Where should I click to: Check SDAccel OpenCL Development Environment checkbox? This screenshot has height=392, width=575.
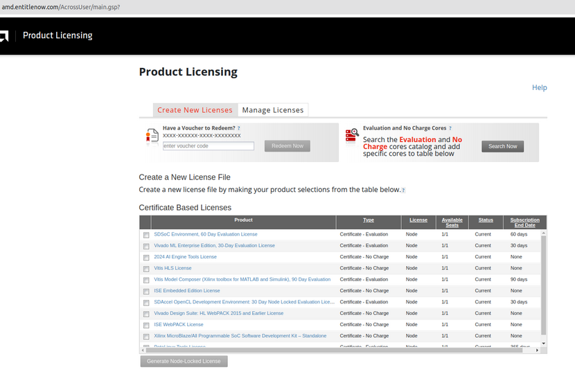pos(146,303)
